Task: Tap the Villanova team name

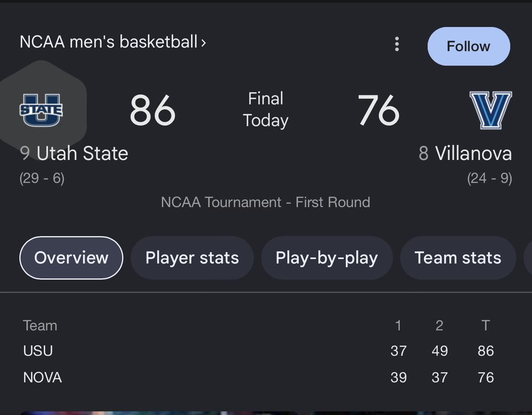Action: tap(473, 154)
